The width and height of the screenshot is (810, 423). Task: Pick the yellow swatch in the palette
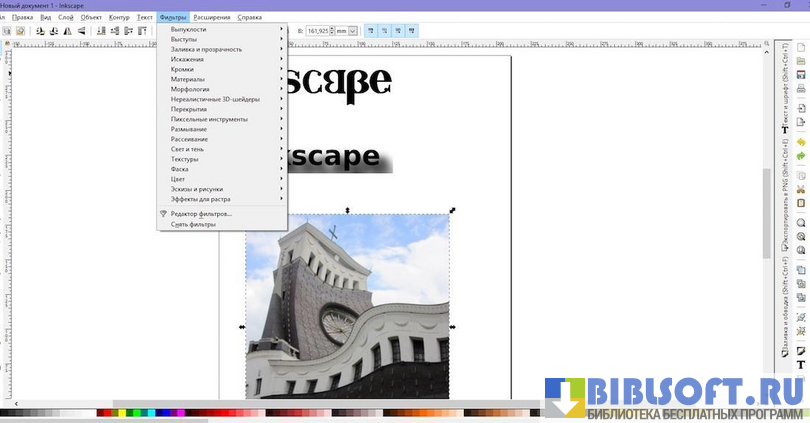click(121, 412)
